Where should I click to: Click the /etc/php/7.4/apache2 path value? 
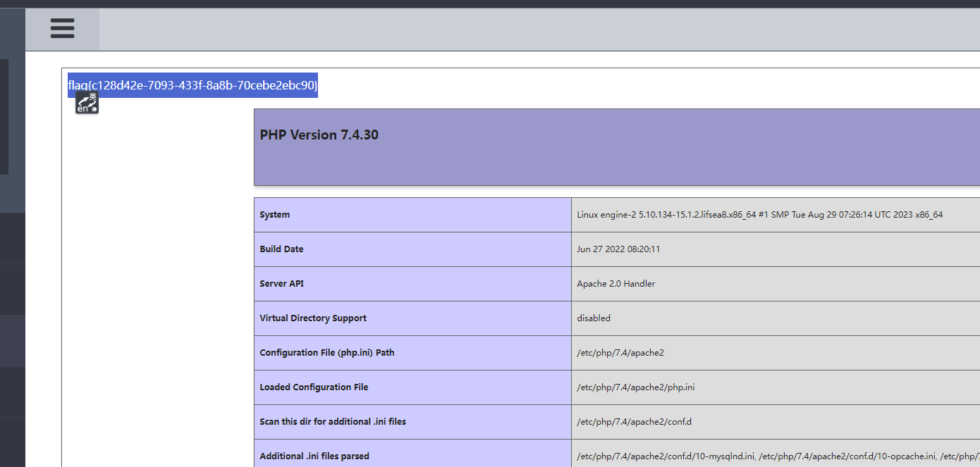[x=620, y=353]
